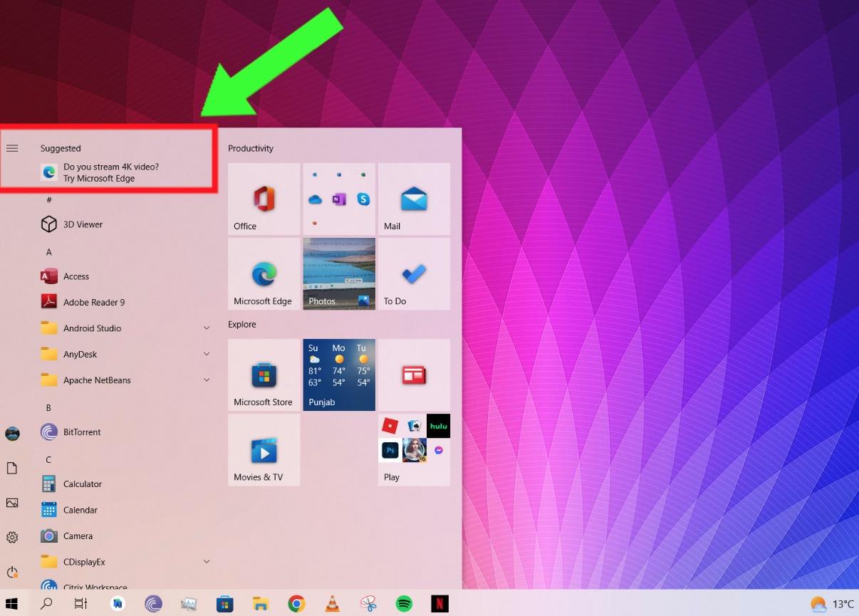
Task: Open Spotify from the taskbar
Action: [404, 604]
